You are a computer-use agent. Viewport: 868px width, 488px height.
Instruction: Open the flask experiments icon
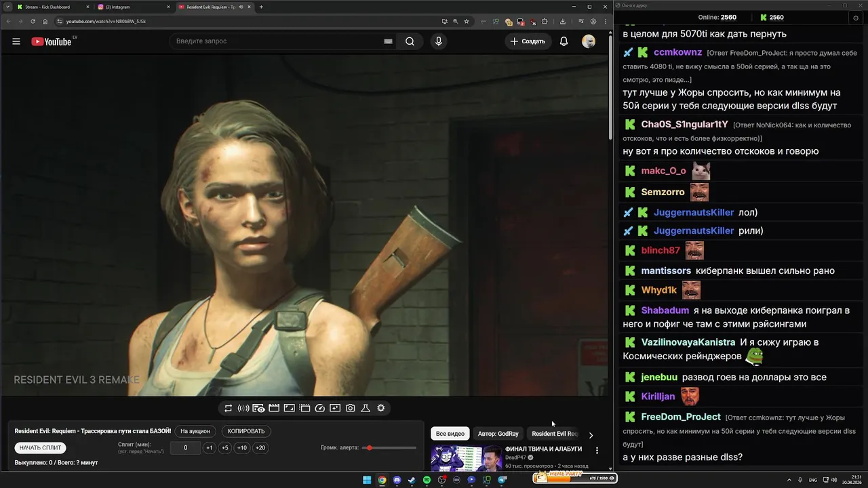point(366,408)
